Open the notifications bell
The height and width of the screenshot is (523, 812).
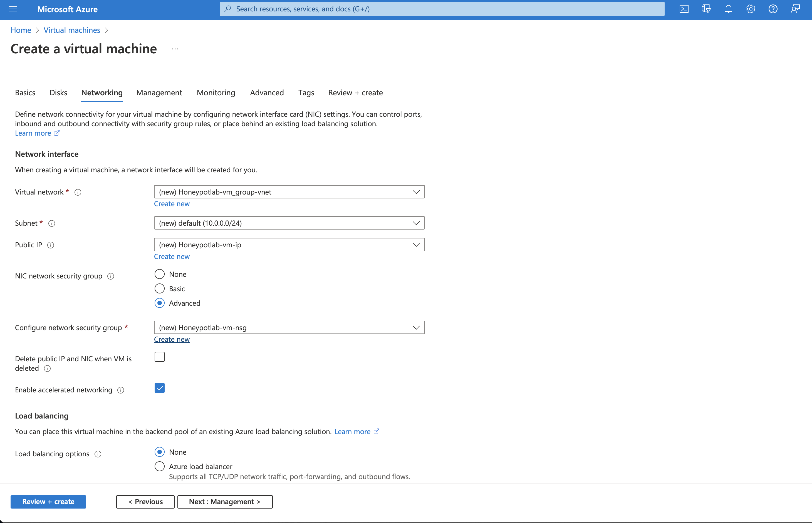tap(728, 9)
